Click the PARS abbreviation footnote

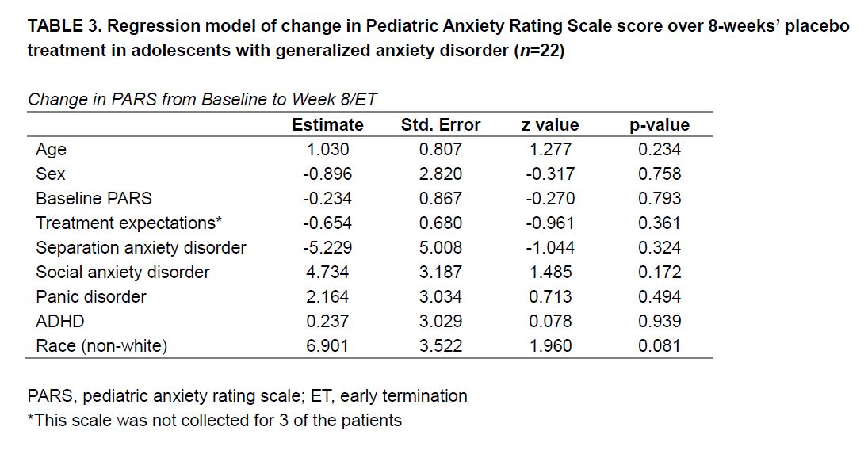point(247,395)
